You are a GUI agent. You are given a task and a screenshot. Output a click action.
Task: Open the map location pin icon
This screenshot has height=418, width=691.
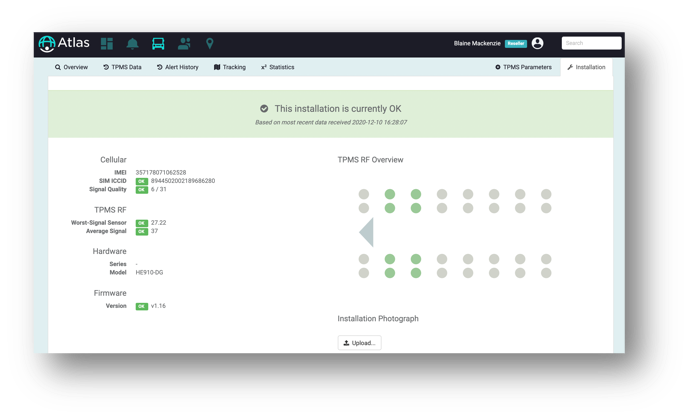210,44
